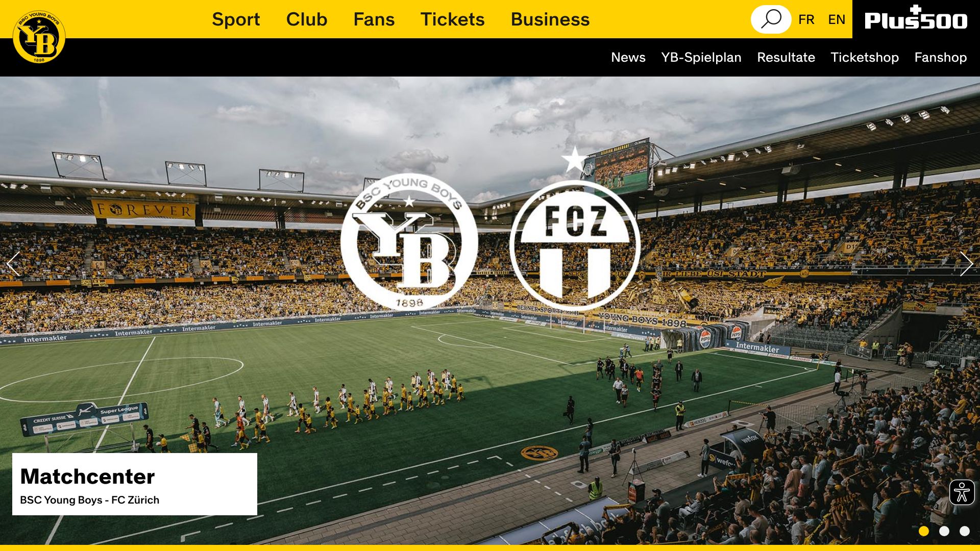Open the accessibility options icon
The width and height of the screenshot is (980, 551).
click(x=962, y=492)
